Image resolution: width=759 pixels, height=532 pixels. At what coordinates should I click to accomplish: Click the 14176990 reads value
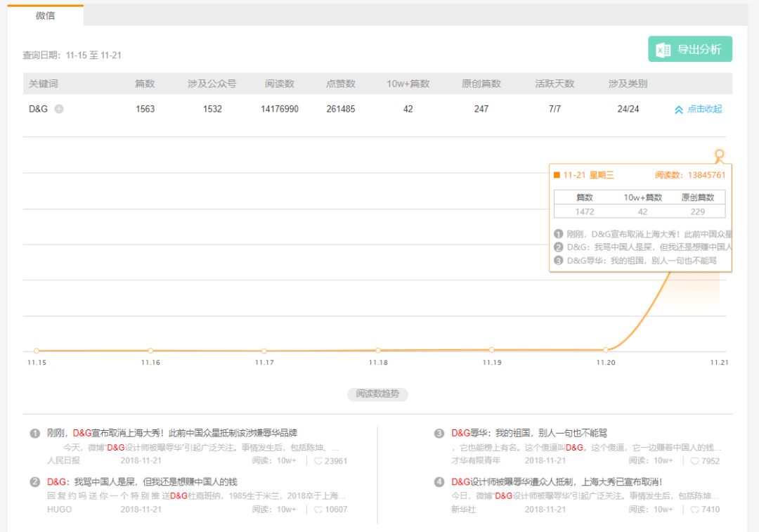pyautogui.click(x=280, y=109)
